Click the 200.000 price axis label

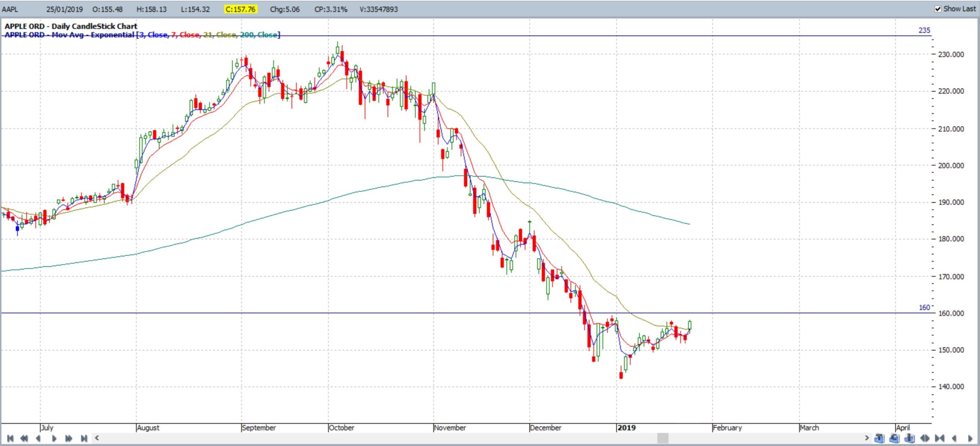tap(951, 165)
